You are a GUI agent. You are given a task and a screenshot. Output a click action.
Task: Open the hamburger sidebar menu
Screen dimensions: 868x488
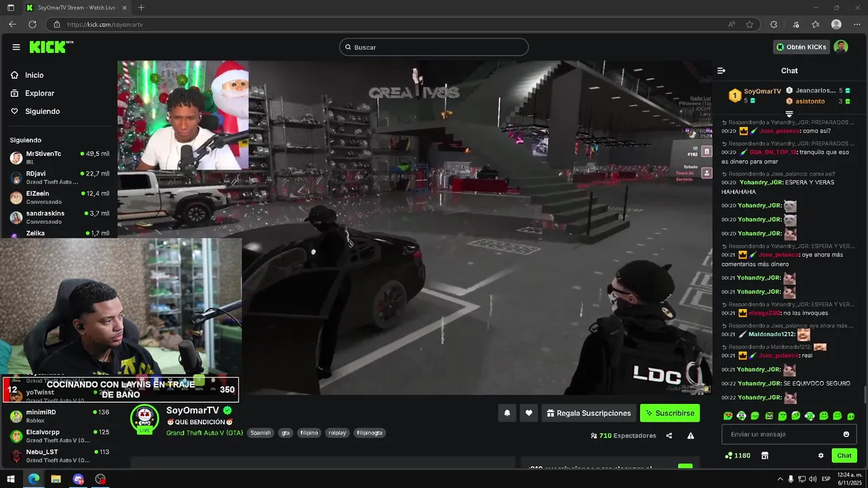tap(16, 47)
